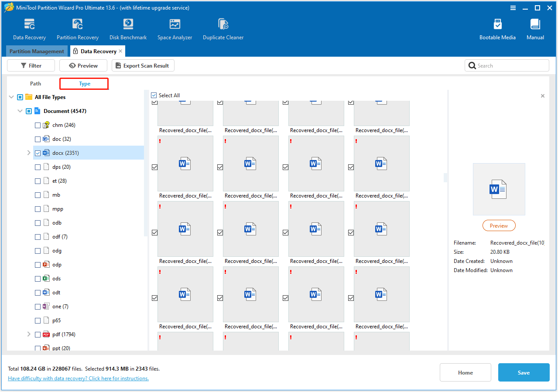Open the data recovery instructions link
The image size is (558, 392).
[78, 378]
